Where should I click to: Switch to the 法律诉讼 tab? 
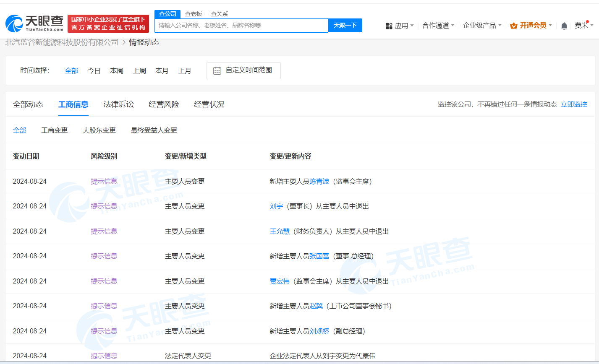[x=118, y=104]
